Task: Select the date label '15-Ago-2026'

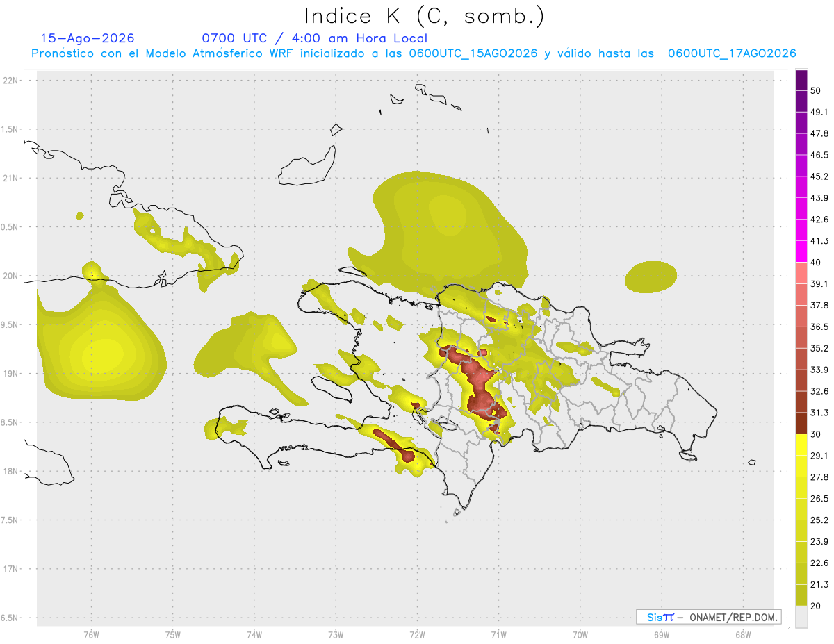Action: click(x=88, y=38)
